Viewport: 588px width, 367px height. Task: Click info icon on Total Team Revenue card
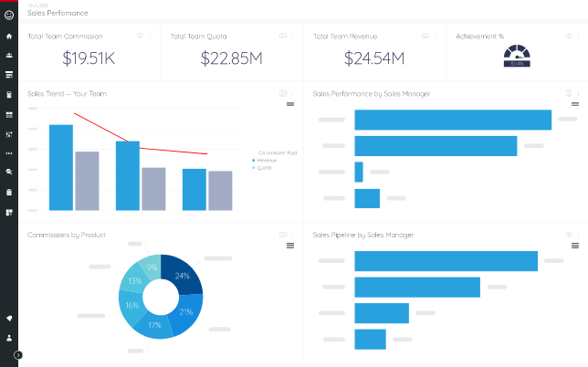425,36
